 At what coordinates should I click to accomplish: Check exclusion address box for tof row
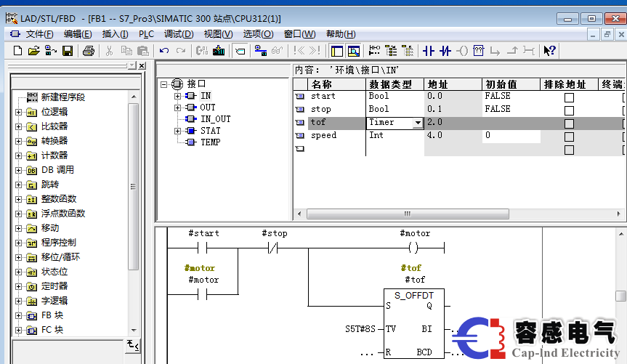click(569, 124)
